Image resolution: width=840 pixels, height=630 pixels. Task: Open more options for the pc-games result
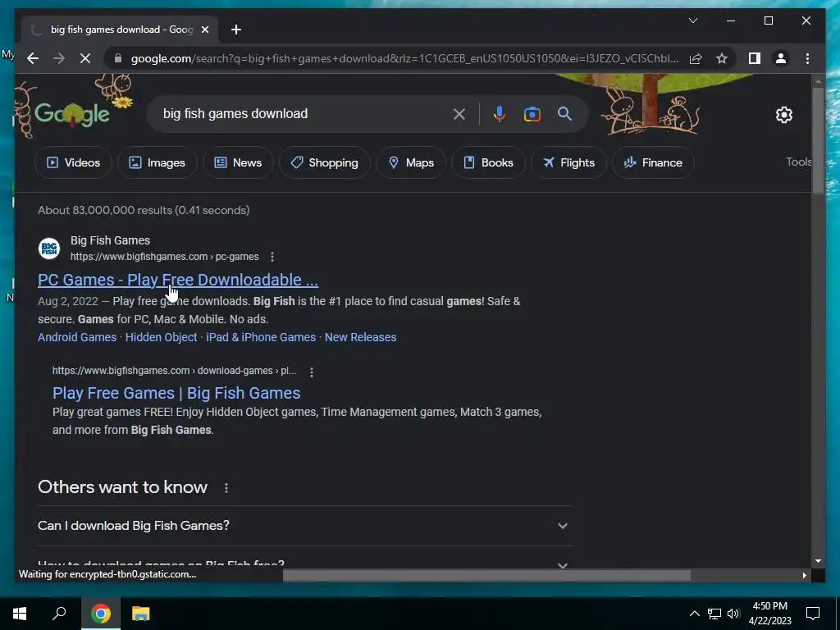point(272,257)
